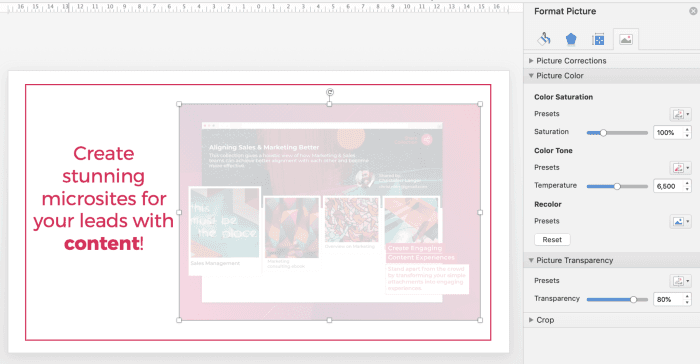Open the Effects pentagon tab icon
The image size is (700, 364).
(571, 39)
